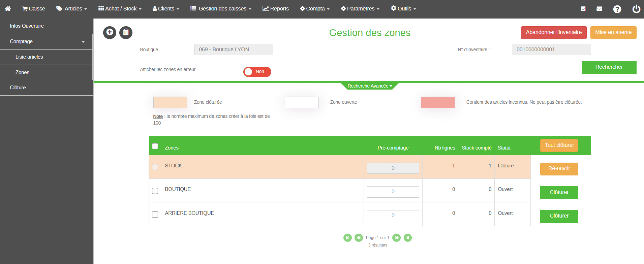Toggle Afficher les zones en erreur switch

tap(257, 72)
